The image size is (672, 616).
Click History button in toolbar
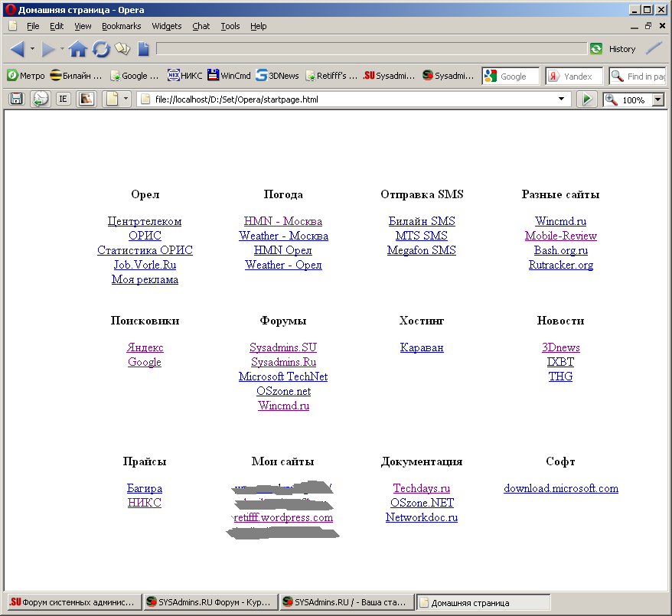(621, 49)
